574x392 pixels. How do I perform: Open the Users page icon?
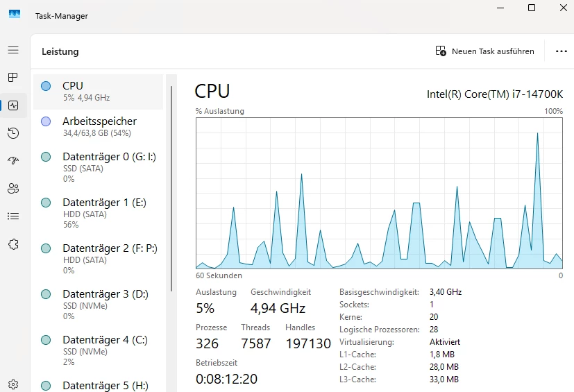point(13,189)
